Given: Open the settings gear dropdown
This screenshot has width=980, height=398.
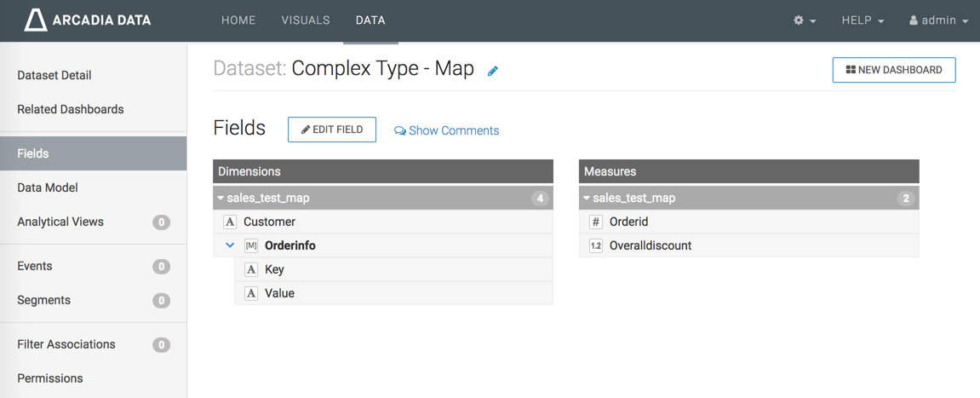Looking at the screenshot, I should click(805, 20).
